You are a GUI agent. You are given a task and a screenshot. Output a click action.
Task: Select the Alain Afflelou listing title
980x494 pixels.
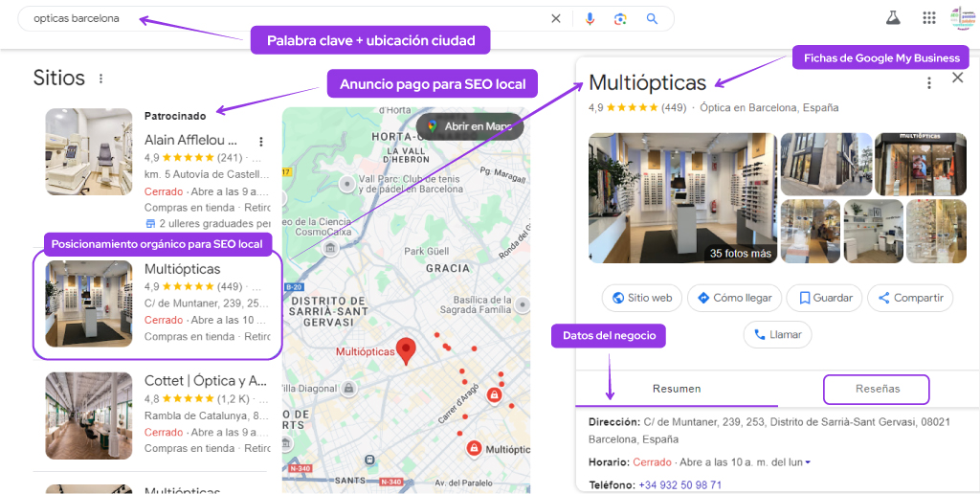pyautogui.click(x=190, y=140)
